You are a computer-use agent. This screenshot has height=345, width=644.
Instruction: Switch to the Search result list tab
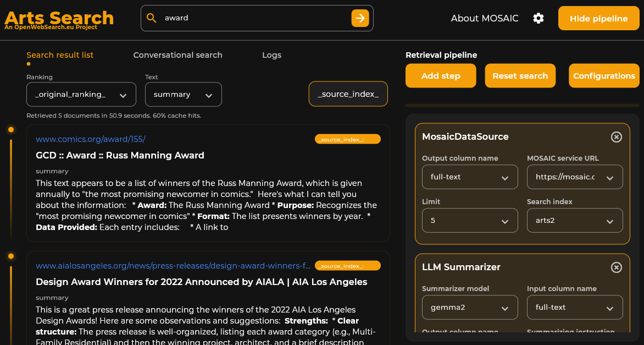(x=60, y=55)
